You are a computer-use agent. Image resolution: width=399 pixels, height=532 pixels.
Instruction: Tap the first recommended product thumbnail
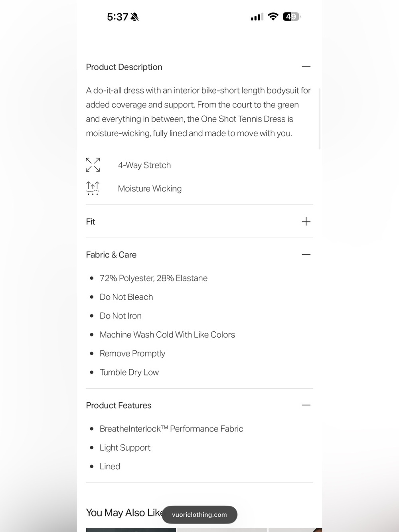click(131, 530)
